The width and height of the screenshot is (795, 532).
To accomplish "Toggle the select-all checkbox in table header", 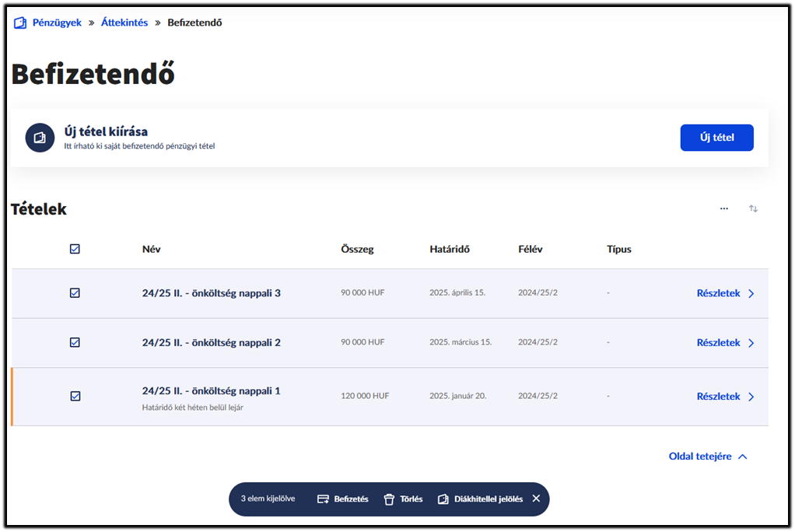I will coord(75,250).
